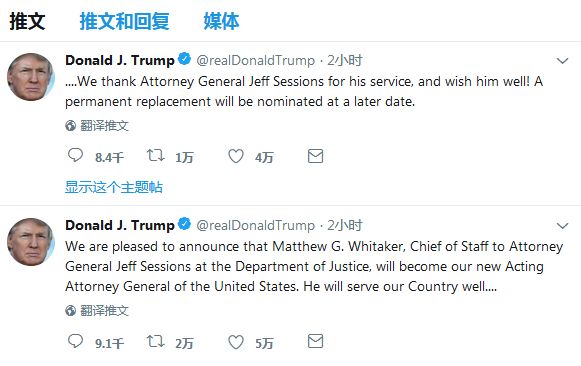Translate the Whitaker tweet via 翻译推文
Image resolution: width=581 pixels, height=366 pixels.
97,310
